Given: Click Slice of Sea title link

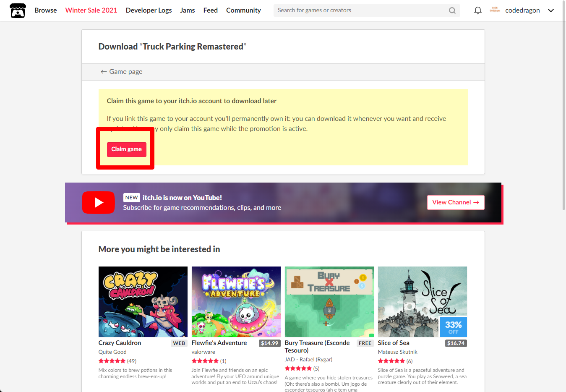Looking at the screenshot, I should point(394,343).
